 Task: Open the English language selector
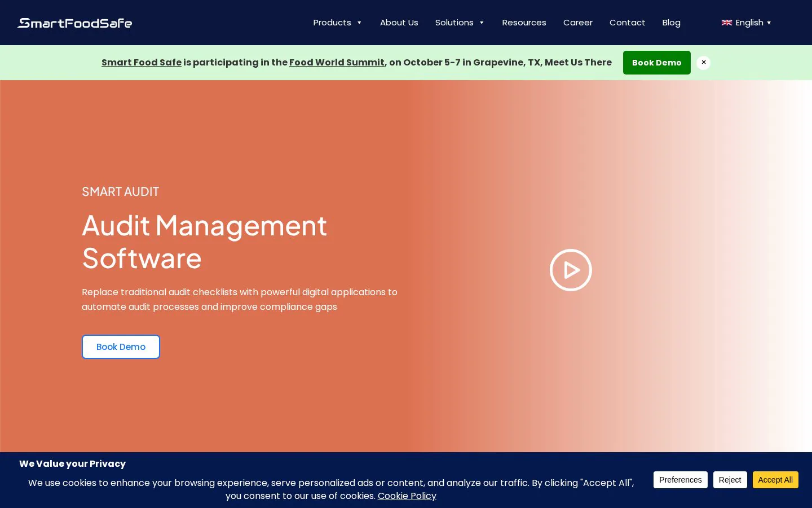(746, 23)
